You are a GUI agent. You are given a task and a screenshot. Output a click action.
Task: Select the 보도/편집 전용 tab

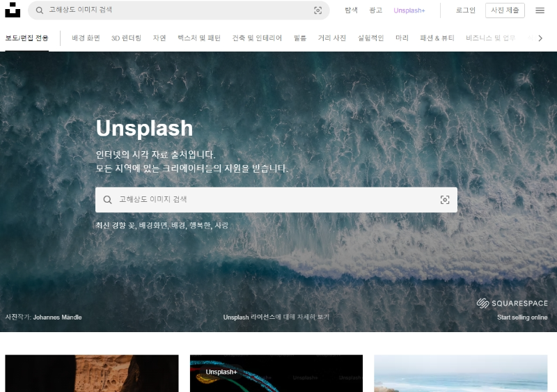(x=26, y=38)
